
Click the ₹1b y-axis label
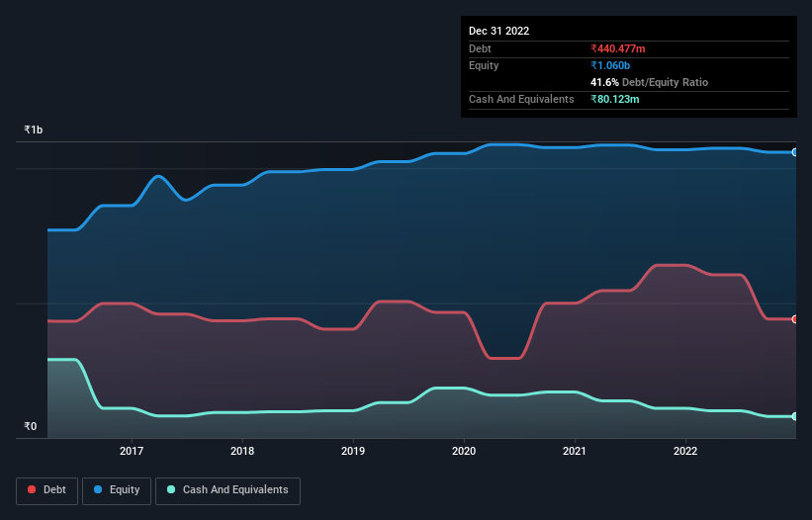[x=34, y=130]
